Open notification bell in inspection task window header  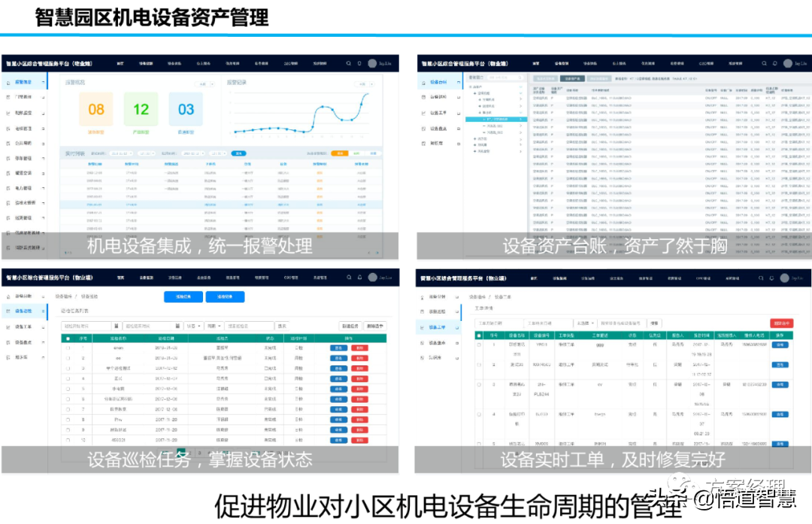click(x=360, y=277)
